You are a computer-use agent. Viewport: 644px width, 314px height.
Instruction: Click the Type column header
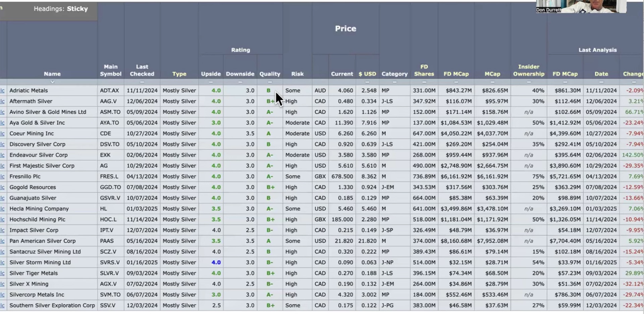pyautogui.click(x=179, y=74)
